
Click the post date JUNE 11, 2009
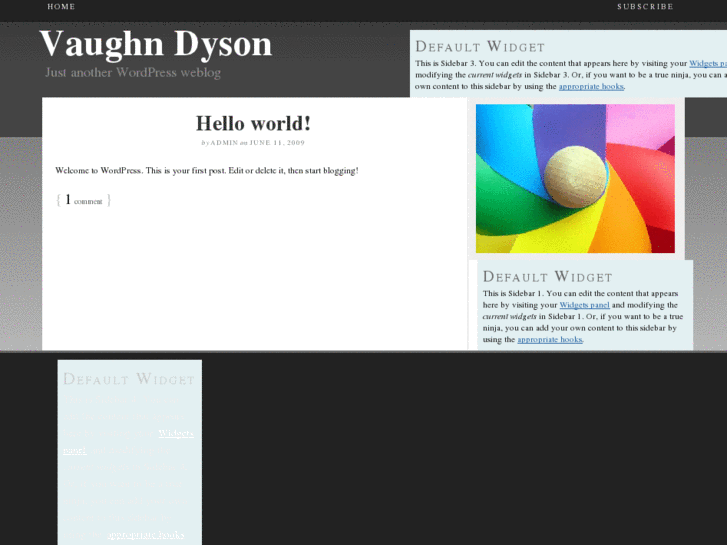[277, 143]
